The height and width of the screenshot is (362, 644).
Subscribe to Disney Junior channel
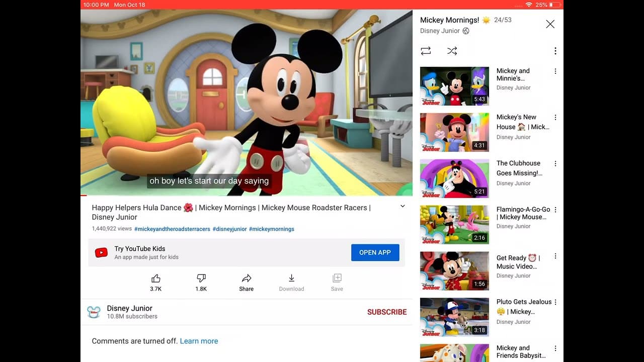click(387, 312)
